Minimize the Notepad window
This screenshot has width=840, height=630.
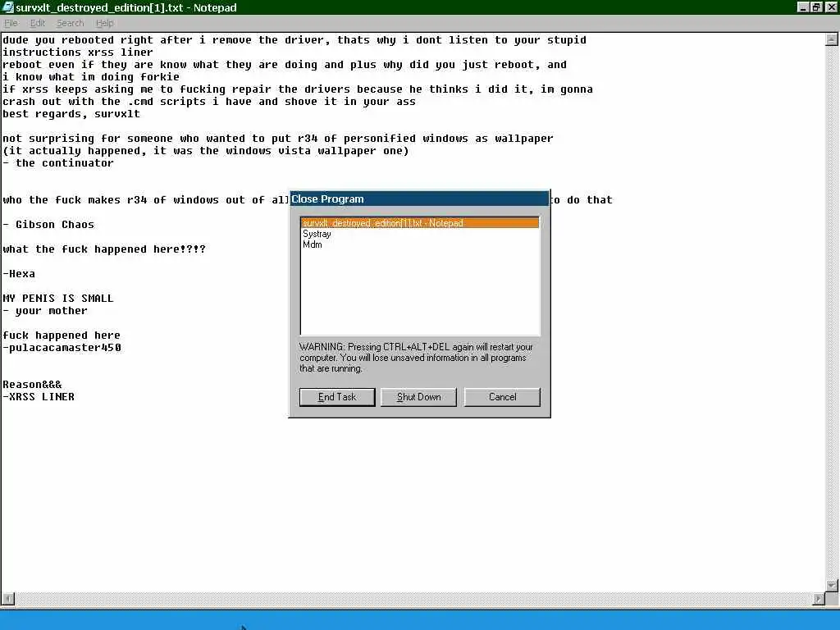point(802,7)
